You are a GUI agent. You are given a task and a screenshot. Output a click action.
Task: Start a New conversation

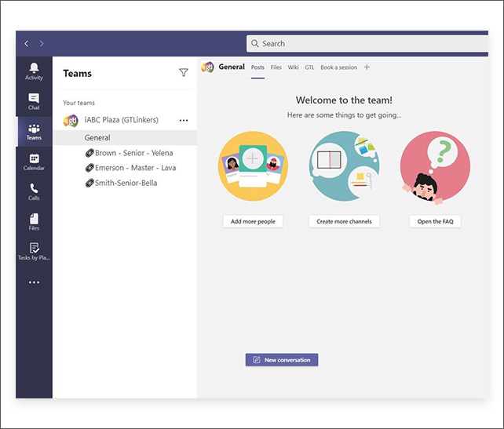(282, 360)
